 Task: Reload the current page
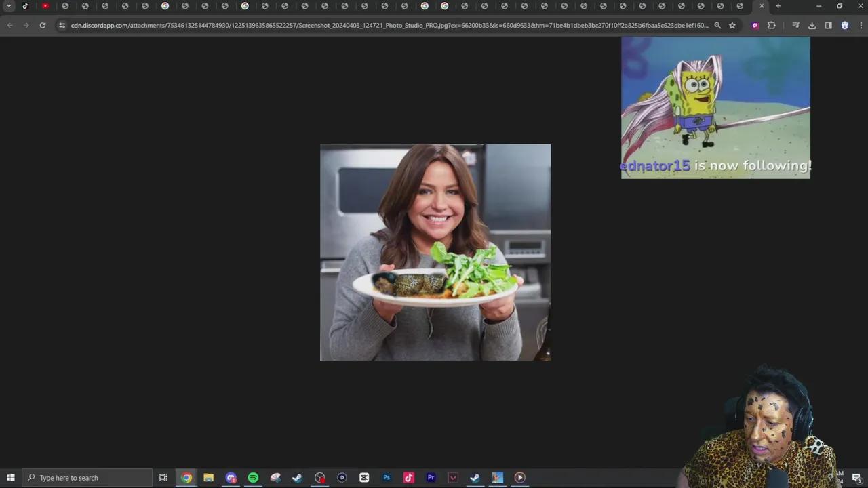tap(42, 25)
